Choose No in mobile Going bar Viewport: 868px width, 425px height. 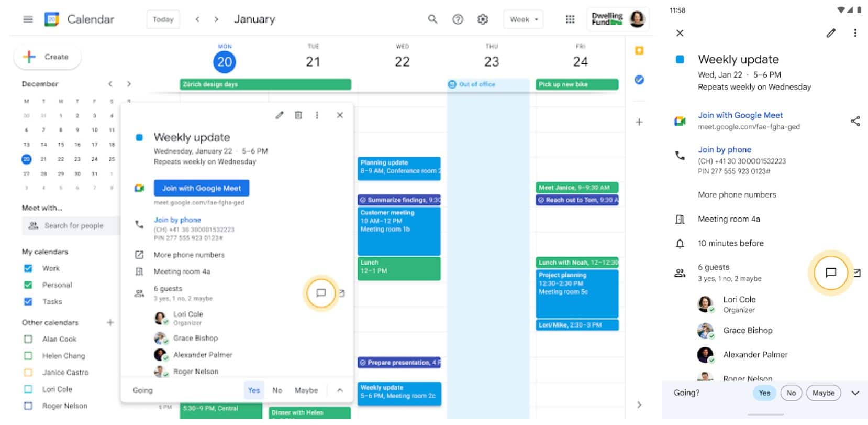(x=791, y=393)
